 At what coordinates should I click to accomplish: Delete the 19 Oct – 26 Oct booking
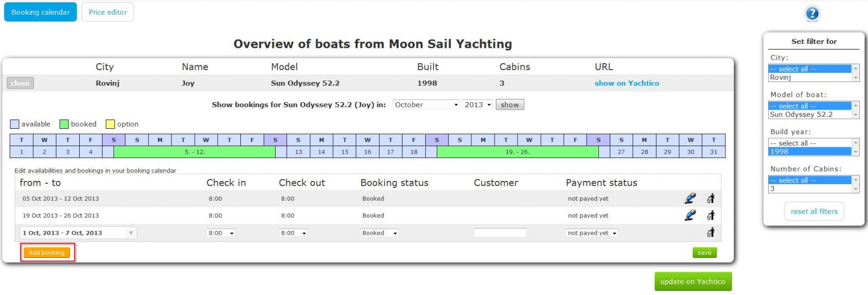[711, 216]
